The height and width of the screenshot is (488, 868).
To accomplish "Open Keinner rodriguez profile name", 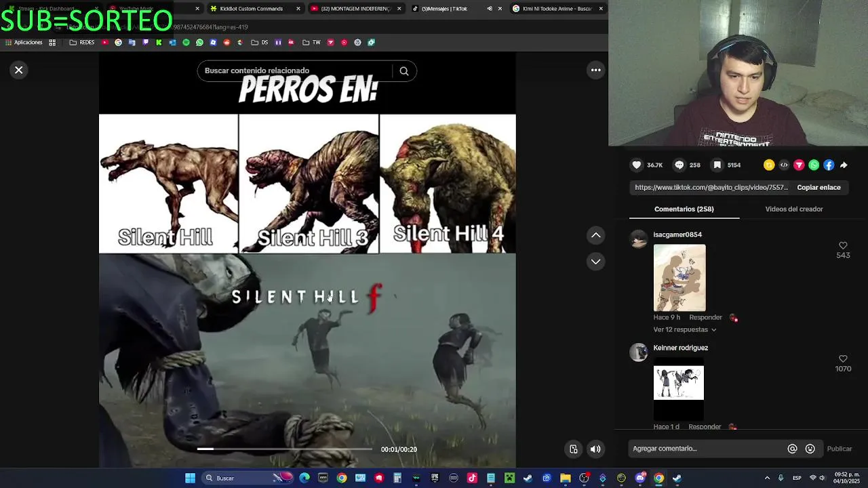I will pos(680,348).
